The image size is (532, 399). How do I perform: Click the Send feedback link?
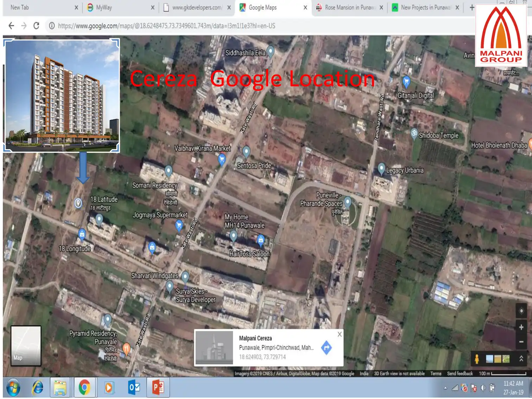(460, 373)
